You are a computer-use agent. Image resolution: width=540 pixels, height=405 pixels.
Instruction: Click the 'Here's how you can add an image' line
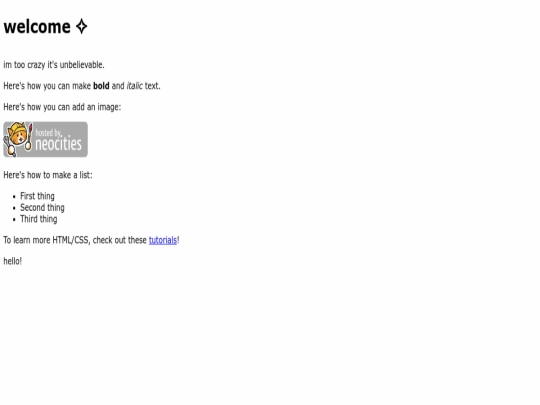(62, 107)
